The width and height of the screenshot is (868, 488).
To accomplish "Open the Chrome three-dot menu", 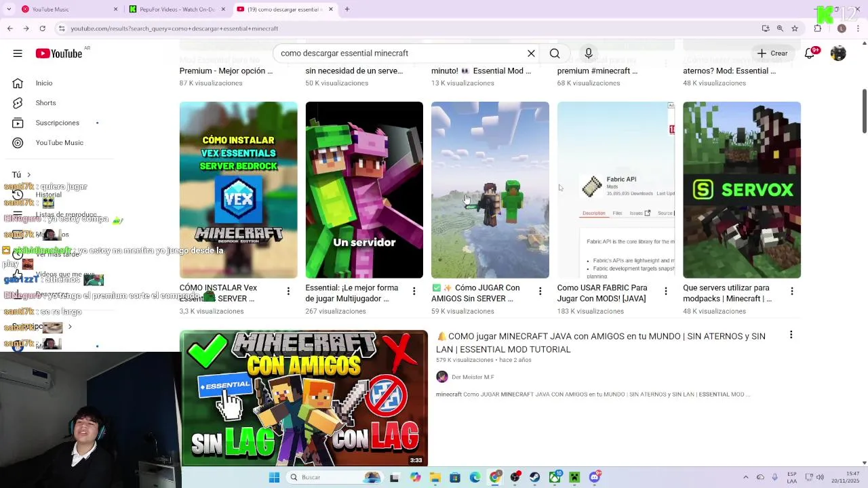I will pos(857,28).
